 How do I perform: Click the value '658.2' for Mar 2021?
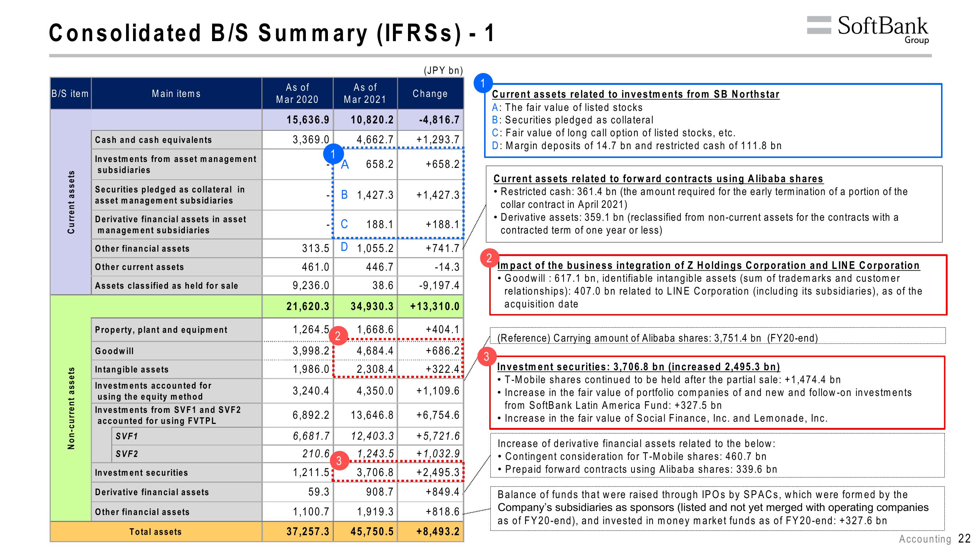tap(380, 164)
